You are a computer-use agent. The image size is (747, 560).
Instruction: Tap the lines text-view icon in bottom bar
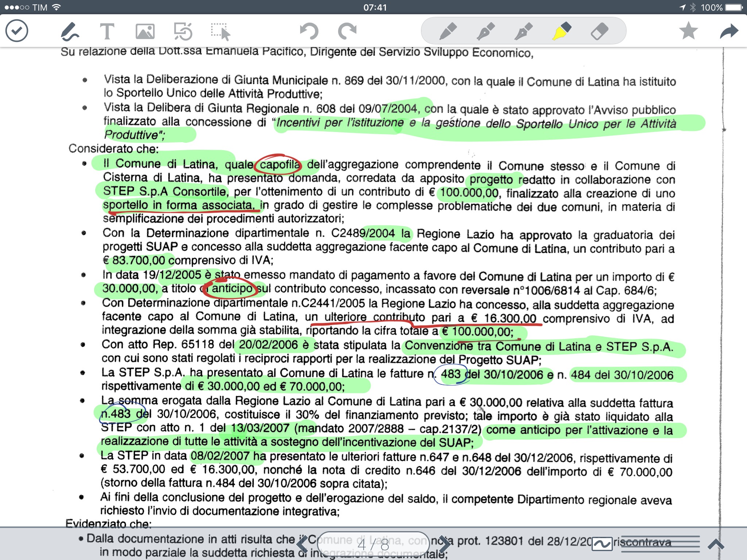pos(661,545)
